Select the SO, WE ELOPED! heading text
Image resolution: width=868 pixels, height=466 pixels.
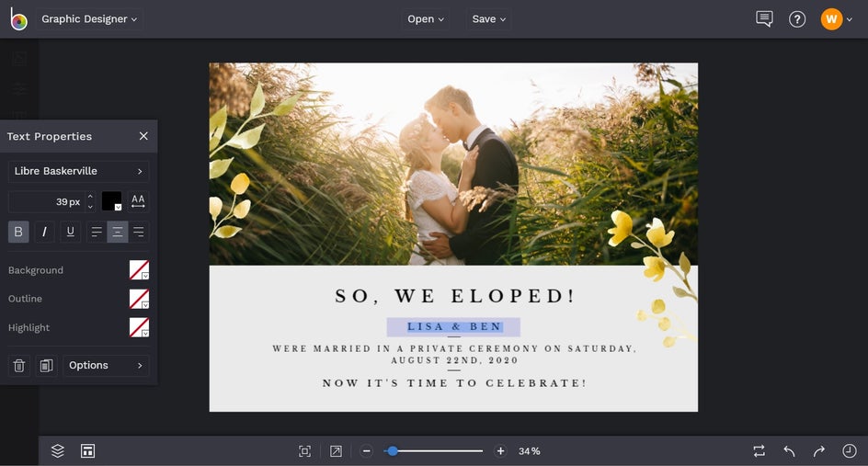454,296
